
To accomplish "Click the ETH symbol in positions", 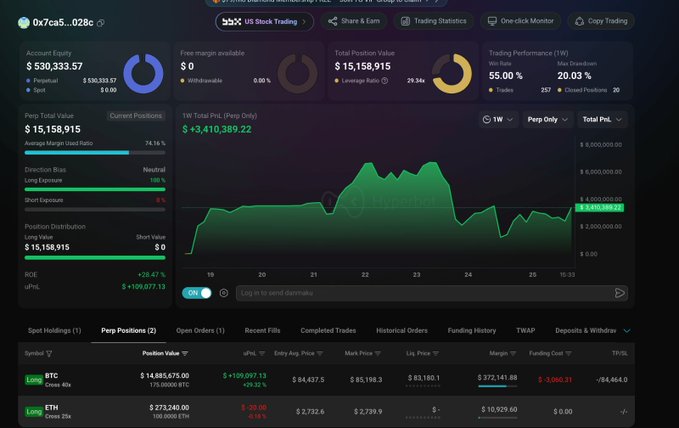I will (x=51, y=408).
